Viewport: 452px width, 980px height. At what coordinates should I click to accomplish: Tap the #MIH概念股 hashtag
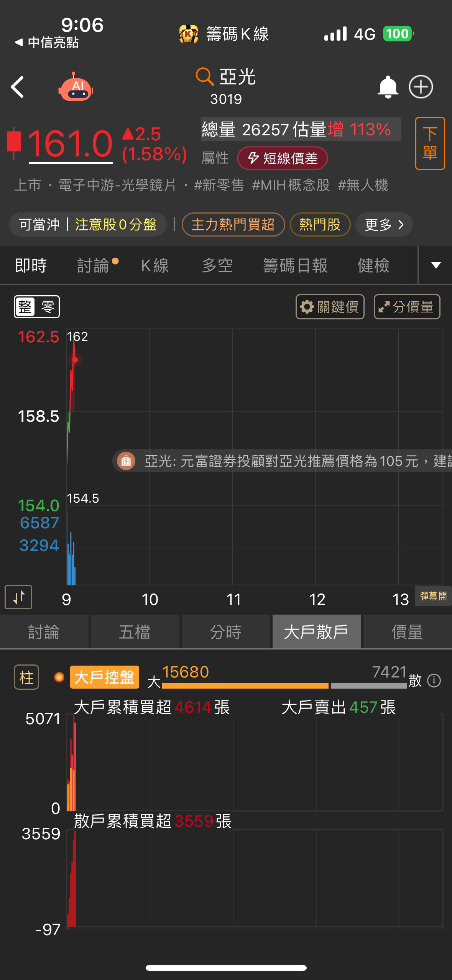291,185
